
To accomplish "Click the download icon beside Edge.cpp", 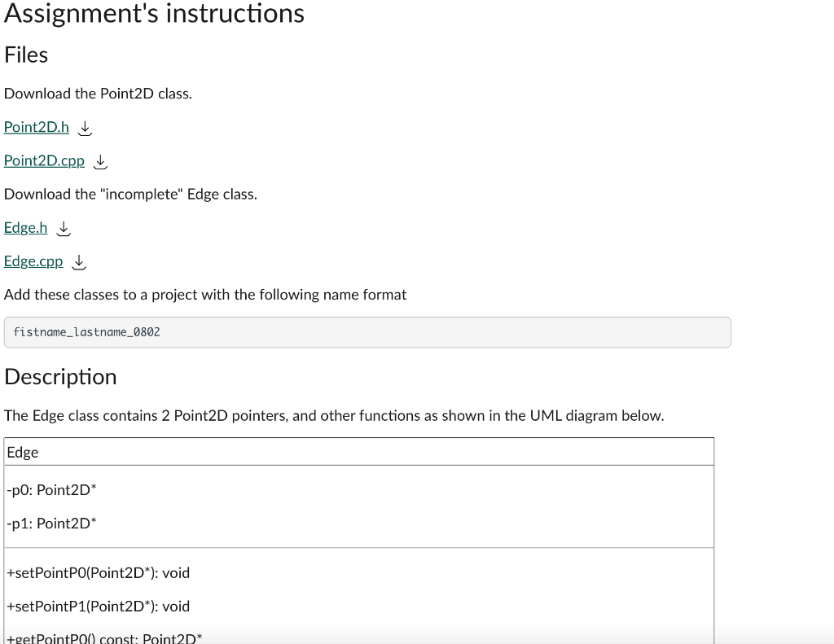I will 77,262.
